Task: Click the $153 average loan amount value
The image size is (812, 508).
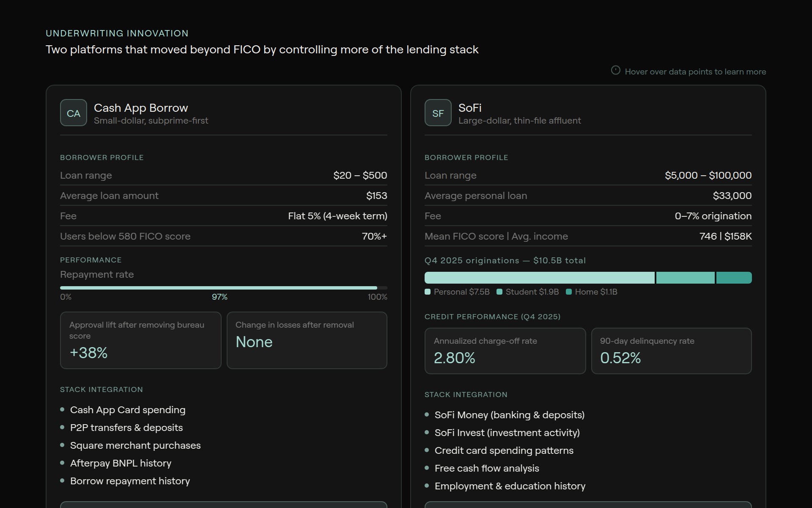Action: tap(376, 196)
